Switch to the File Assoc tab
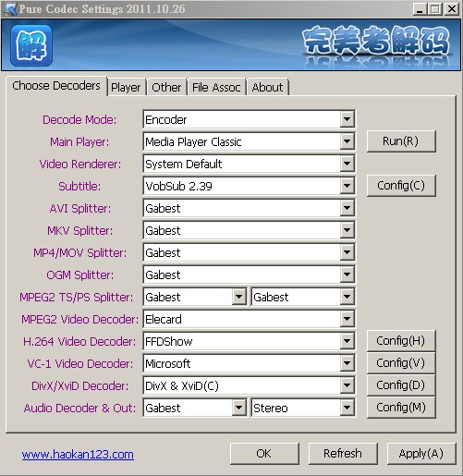 (x=216, y=87)
